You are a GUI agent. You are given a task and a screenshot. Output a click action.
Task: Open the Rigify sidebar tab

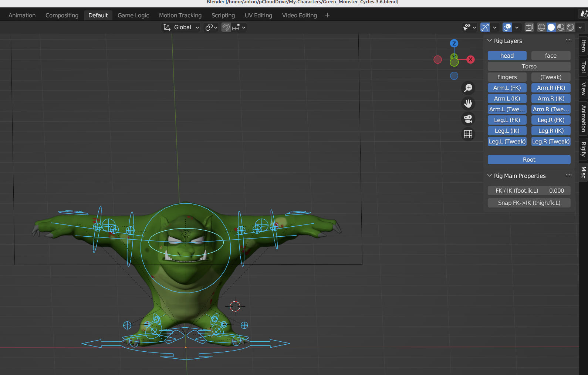(x=584, y=149)
